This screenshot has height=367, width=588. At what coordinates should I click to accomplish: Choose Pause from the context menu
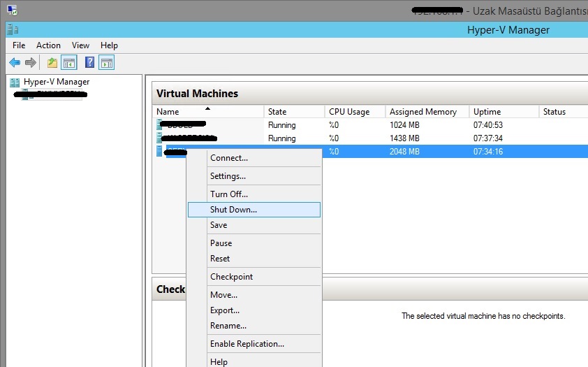pyautogui.click(x=254, y=243)
